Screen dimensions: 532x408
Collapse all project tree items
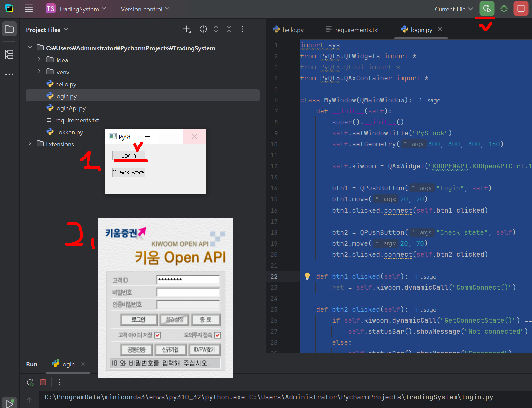click(229, 29)
